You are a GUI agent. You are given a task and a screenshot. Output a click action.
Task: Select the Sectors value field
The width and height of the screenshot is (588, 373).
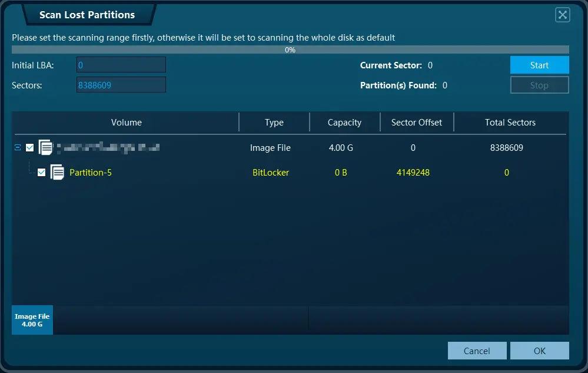[121, 85]
